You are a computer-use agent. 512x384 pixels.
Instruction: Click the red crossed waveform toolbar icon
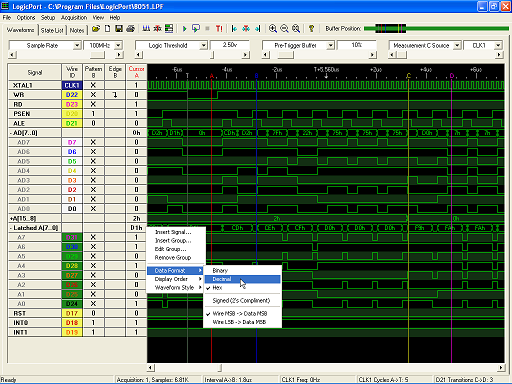[157, 29]
